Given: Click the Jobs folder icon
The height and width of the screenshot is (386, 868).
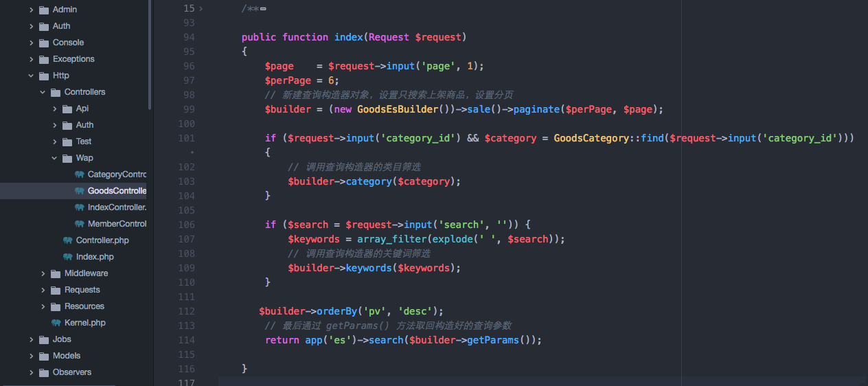Looking at the screenshot, I should point(44,339).
